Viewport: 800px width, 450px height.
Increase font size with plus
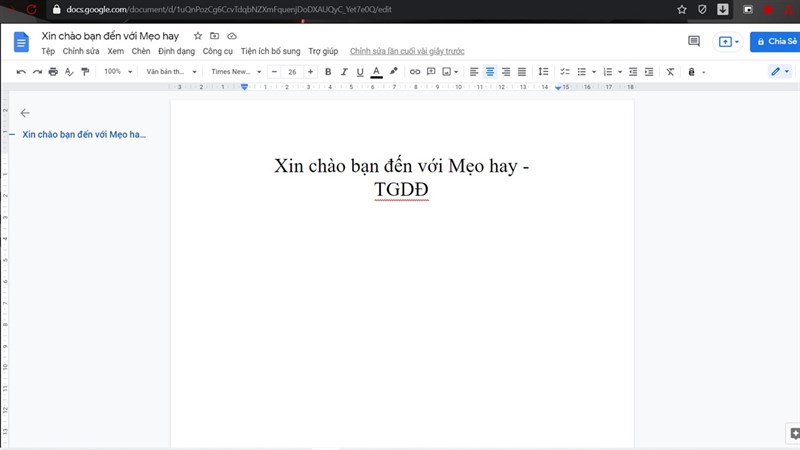[310, 72]
